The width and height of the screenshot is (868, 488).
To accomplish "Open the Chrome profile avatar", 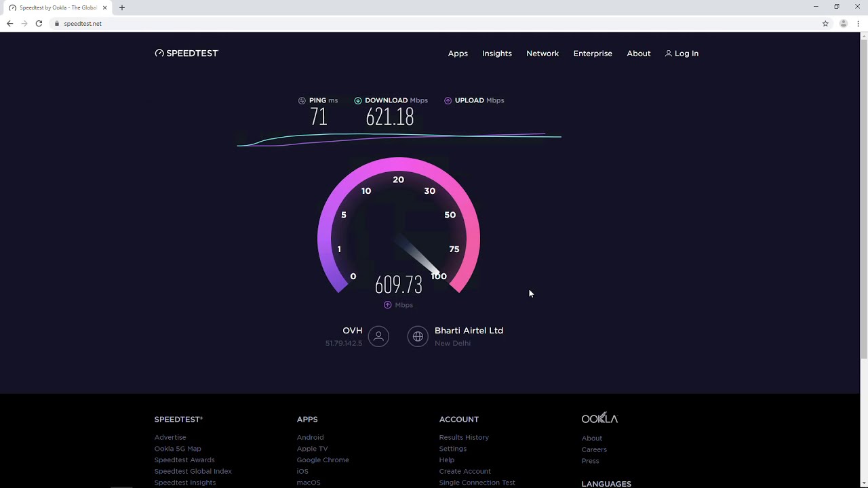I will pos(844,23).
